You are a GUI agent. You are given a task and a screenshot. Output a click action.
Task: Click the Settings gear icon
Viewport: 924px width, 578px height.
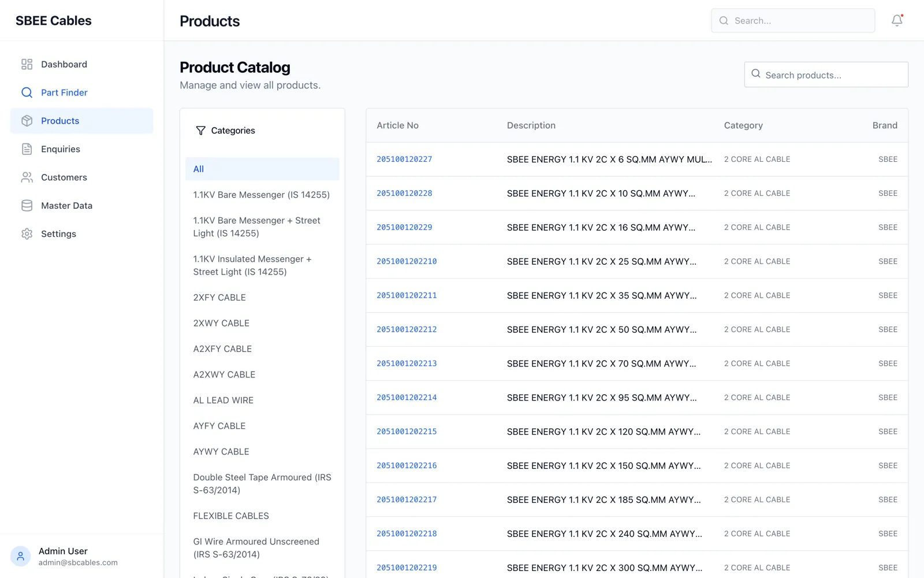[x=27, y=234]
